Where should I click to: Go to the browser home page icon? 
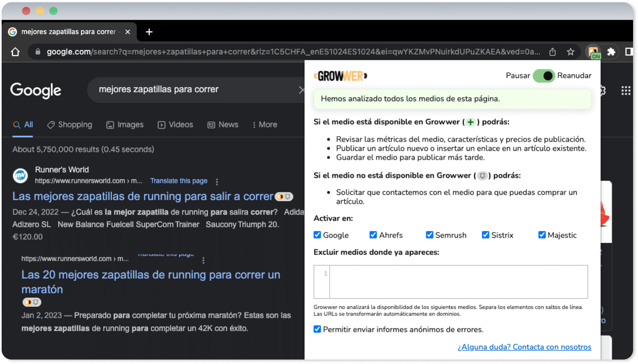[x=15, y=52]
